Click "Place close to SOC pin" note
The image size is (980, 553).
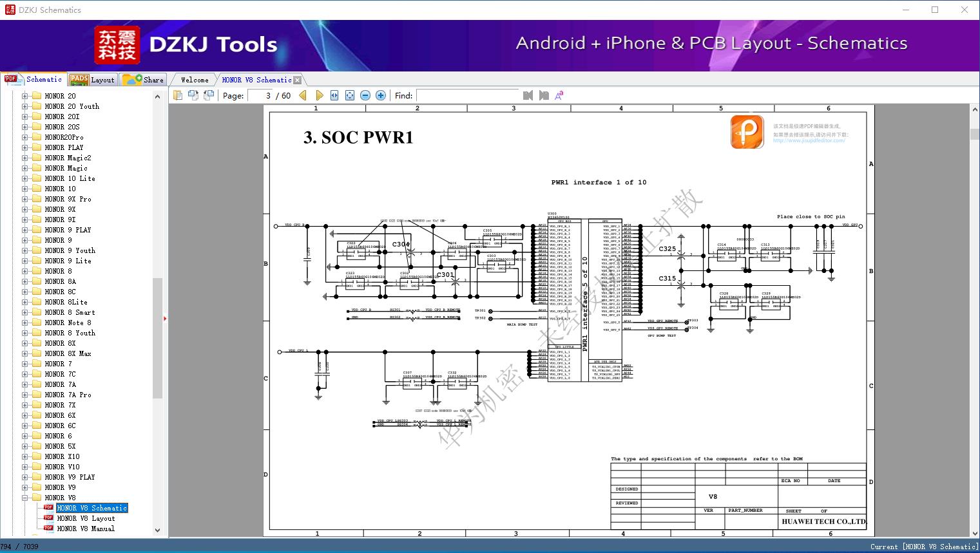click(x=811, y=216)
